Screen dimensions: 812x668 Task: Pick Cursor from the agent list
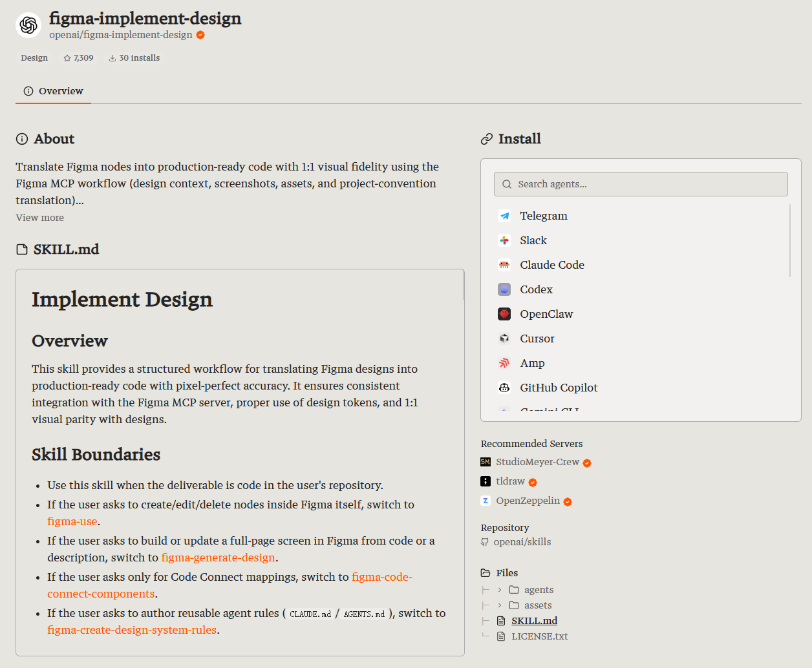[x=641, y=339]
